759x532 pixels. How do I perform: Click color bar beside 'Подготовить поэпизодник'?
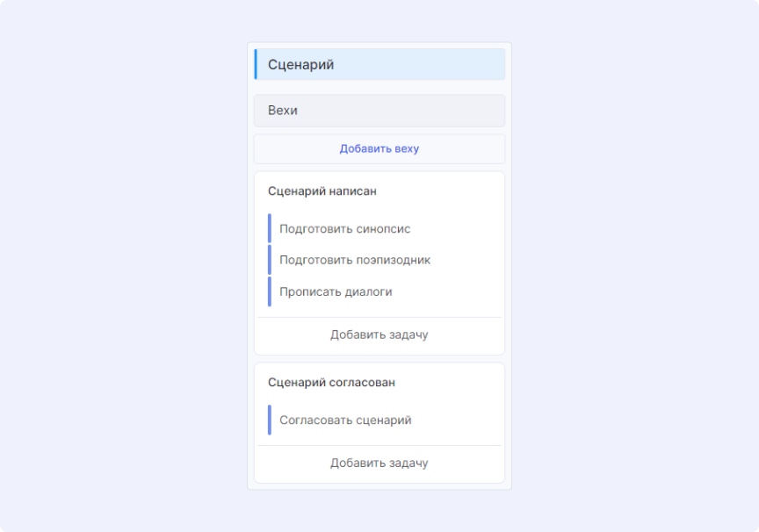pyautogui.click(x=270, y=260)
